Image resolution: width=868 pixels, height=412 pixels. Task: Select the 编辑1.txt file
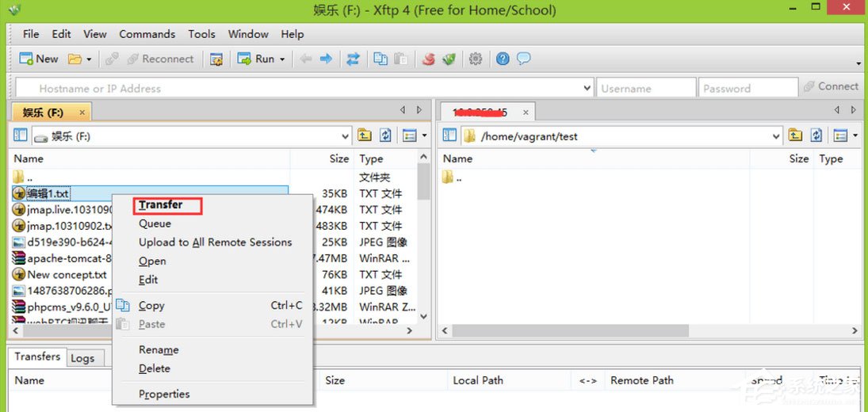coord(48,193)
